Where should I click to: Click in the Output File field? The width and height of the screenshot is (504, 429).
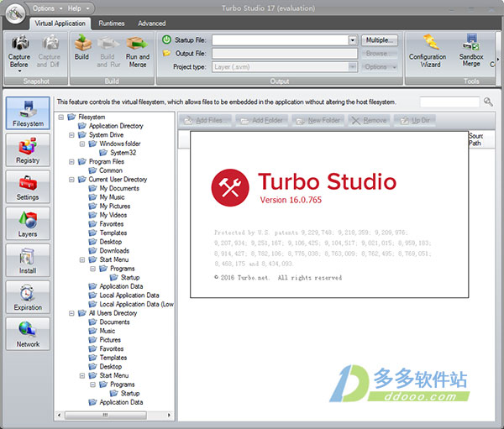[285, 54]
